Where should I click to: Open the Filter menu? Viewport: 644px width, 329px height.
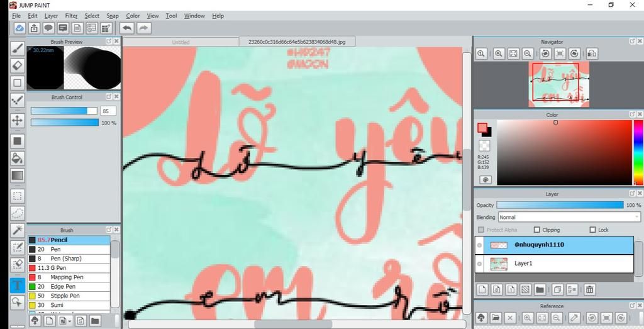point(72,16)
